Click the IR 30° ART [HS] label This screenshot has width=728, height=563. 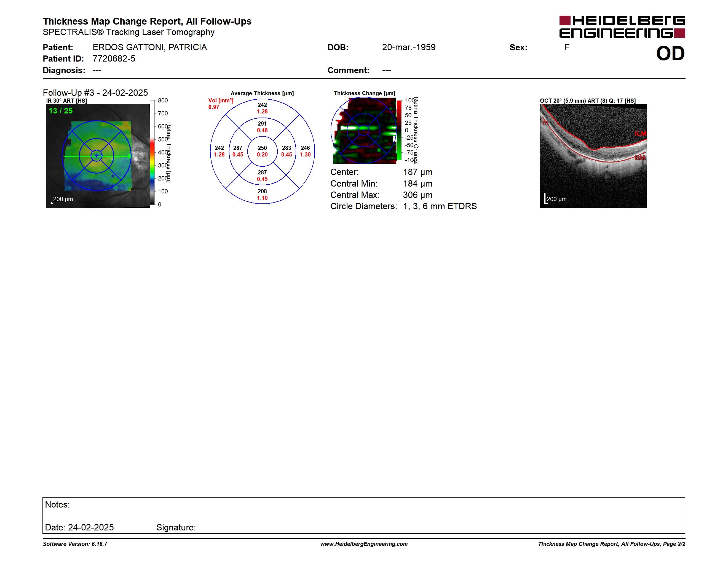(x=67, y=101)
